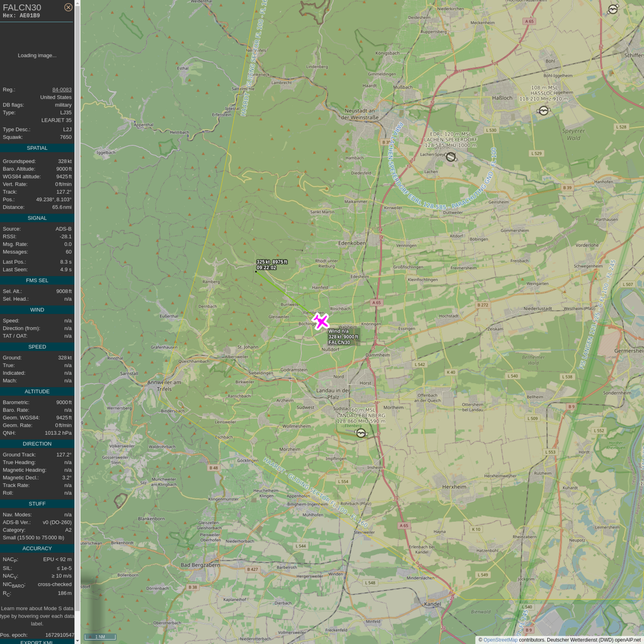Image resolution: width=644 pixels, height=644 pixels.
Task: Click the FALCN30 callsign title
Action: click(22, 8)
